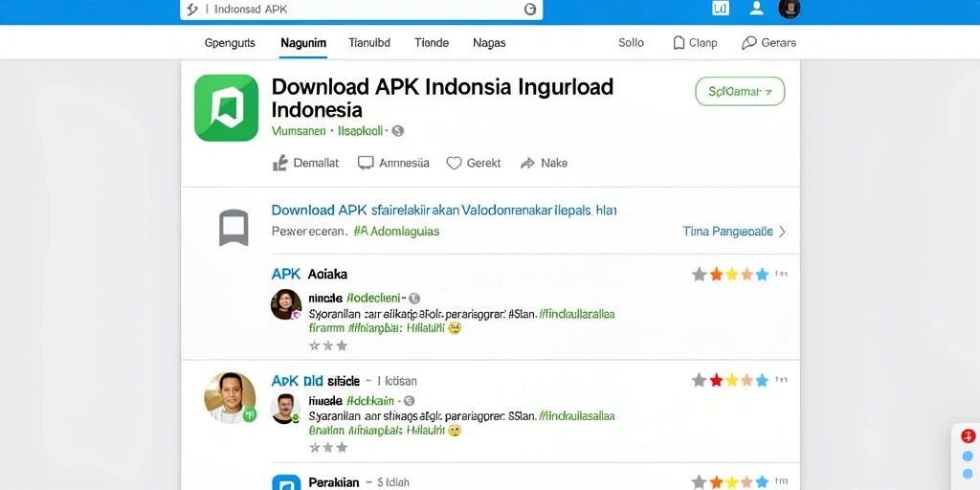This screenshot has height=490, width=980.
Task: Click the Ilsapkoli green link
Action: [361, 130]
